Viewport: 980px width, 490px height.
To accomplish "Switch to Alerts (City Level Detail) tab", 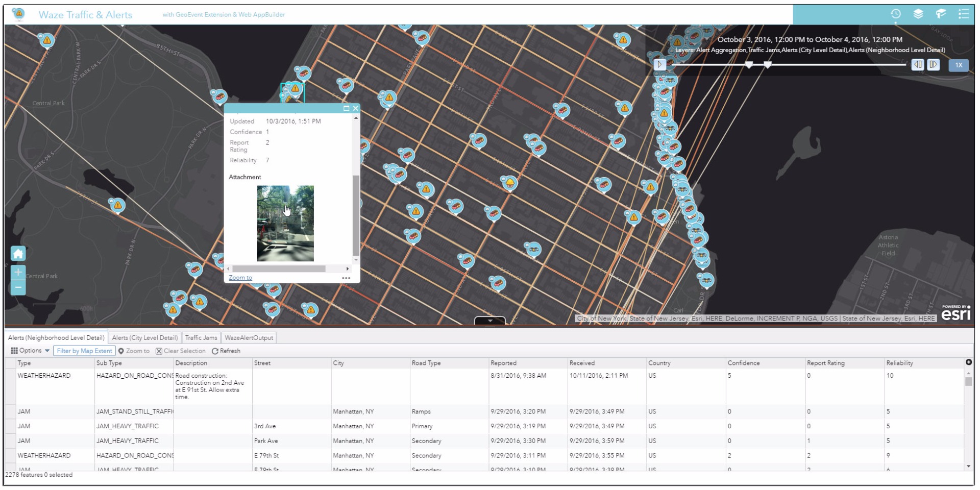I will 145,337.
